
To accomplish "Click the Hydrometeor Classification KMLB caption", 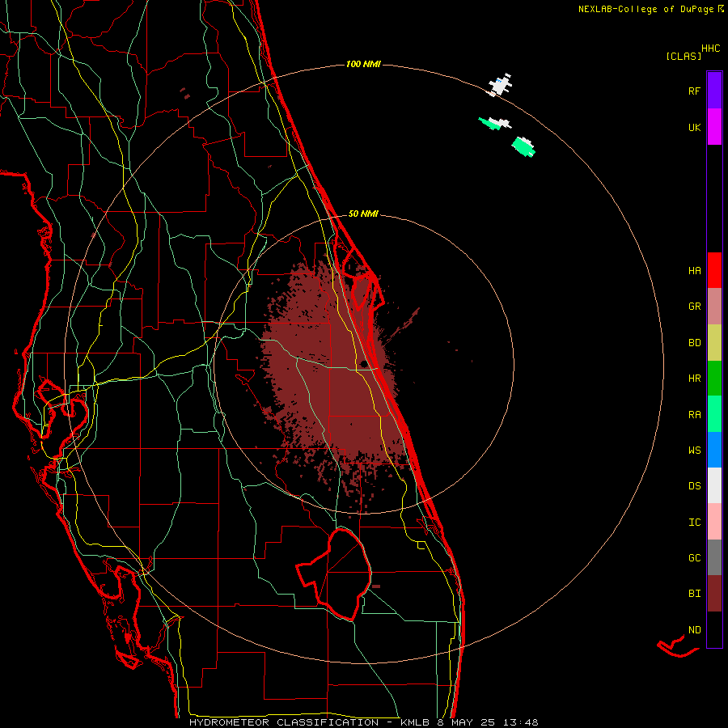I will 363,722.
